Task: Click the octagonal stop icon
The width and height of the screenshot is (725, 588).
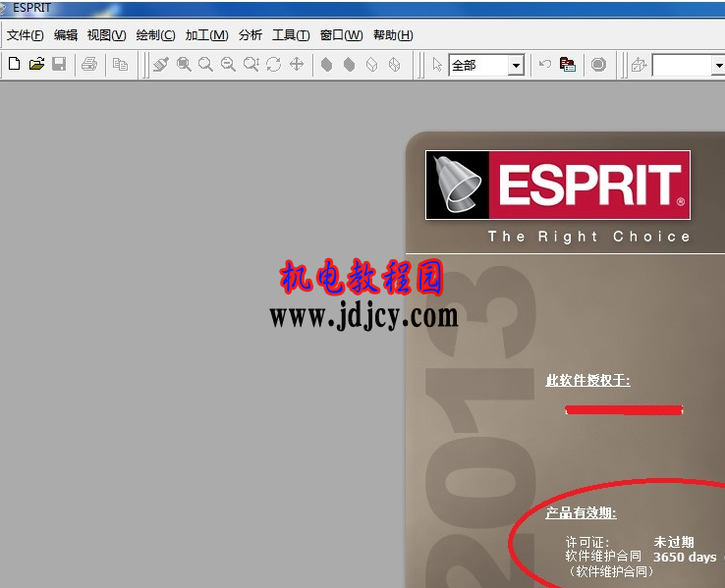Action: (x=598, y=64)
